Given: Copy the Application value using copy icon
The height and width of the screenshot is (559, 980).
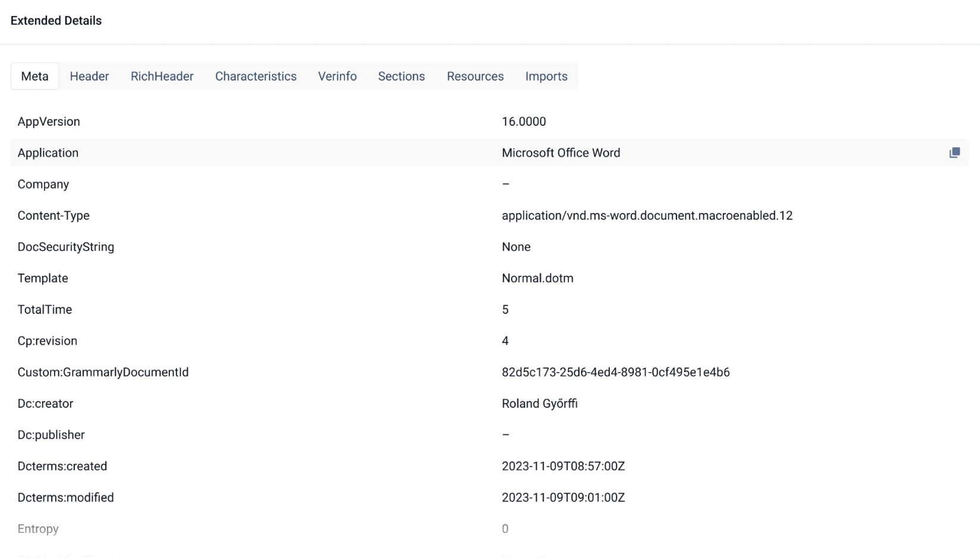Looking at the screenshot, I should [954, 153].
